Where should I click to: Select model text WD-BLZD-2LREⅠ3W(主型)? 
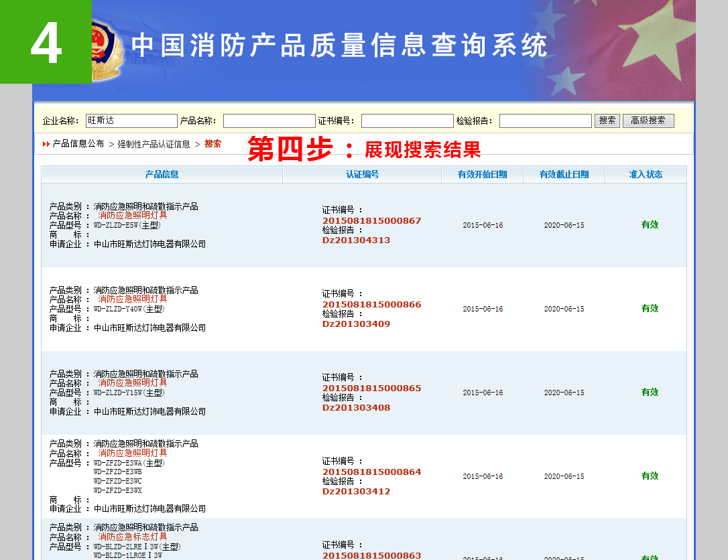click(137, 547)
